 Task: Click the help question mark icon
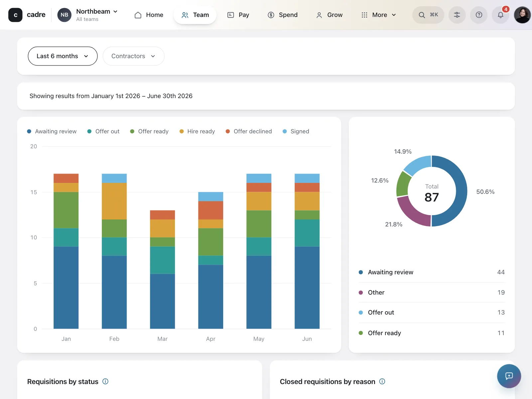point(479,15)
